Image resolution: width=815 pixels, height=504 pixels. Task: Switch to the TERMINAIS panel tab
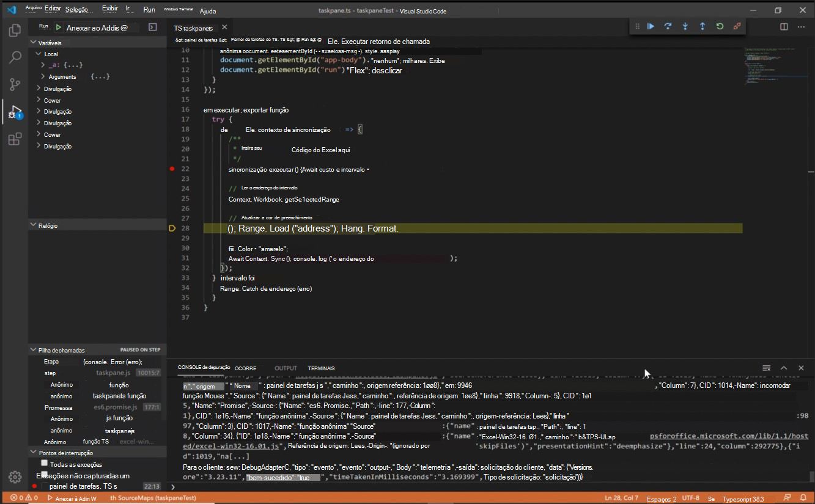coord(321,368)
